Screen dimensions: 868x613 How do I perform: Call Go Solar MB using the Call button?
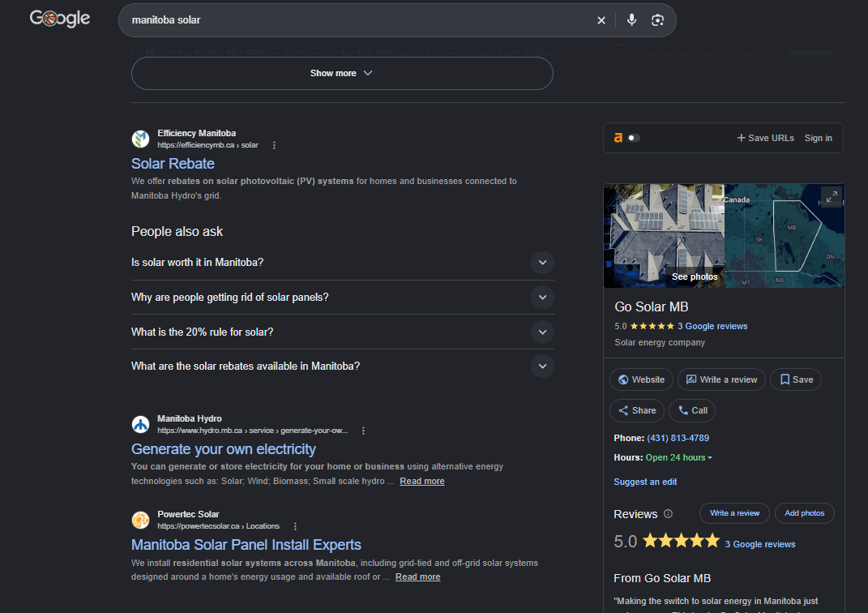pos(692,411)
